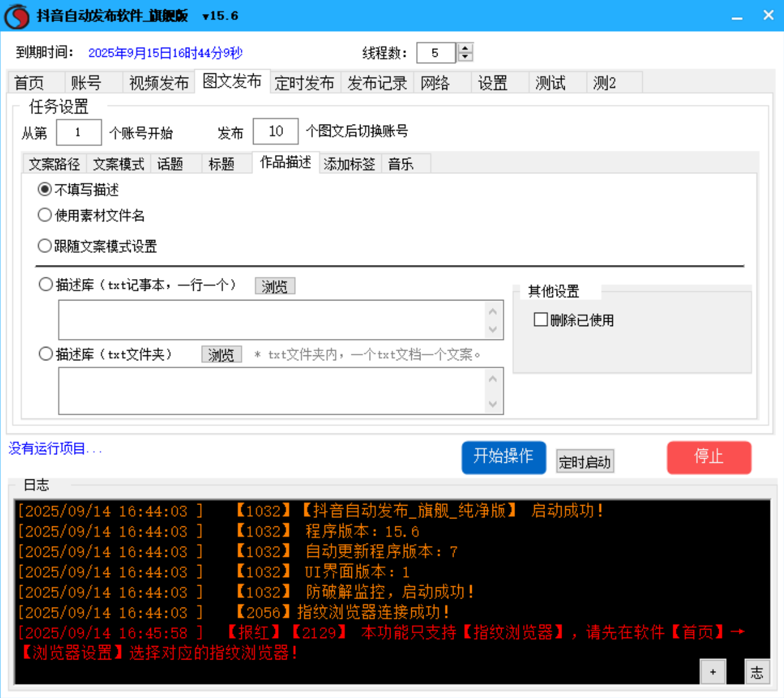Viewport: 784px width, 698px height.
Task: Select 描述库（txt记事本）mode
Action: (x=44, y=285)
